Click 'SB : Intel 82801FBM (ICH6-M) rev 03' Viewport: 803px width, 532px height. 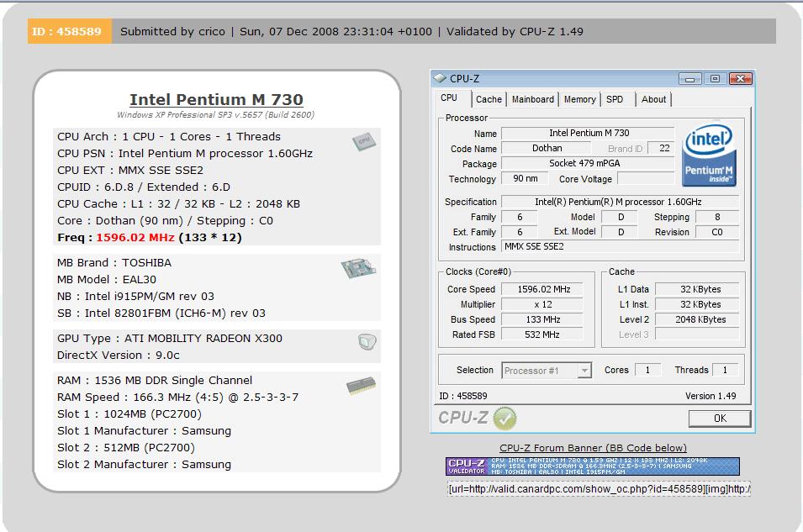[x=161, y=313]
